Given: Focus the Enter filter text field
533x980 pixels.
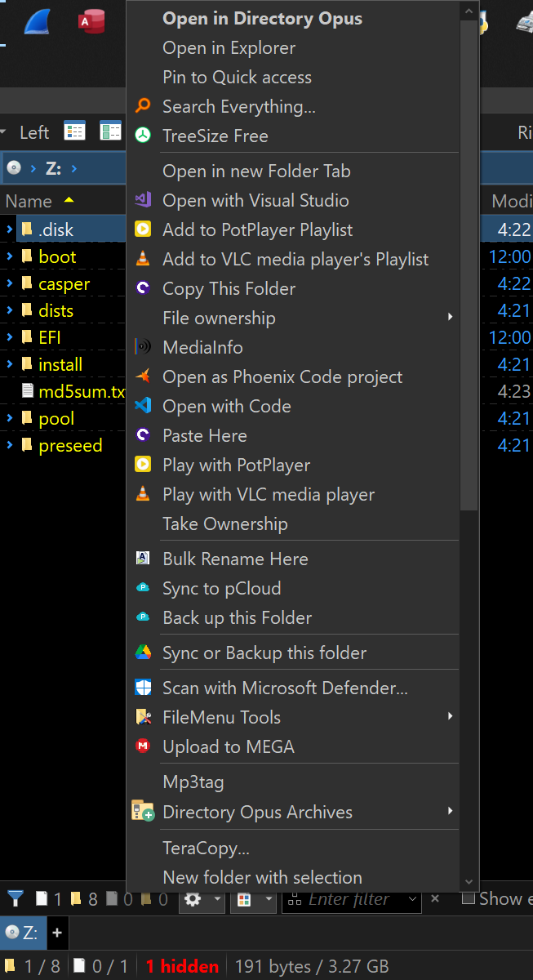Looking at the screenshot, I should (x=350, y=899).
